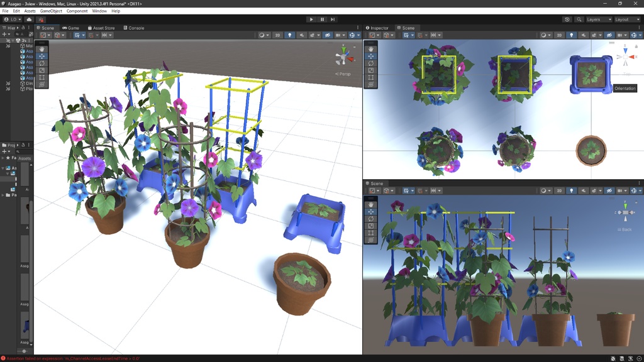Viewport: 644px width, 362px height.
Task: Select Rotate tool in top-right Scene view
Action: 371,63
